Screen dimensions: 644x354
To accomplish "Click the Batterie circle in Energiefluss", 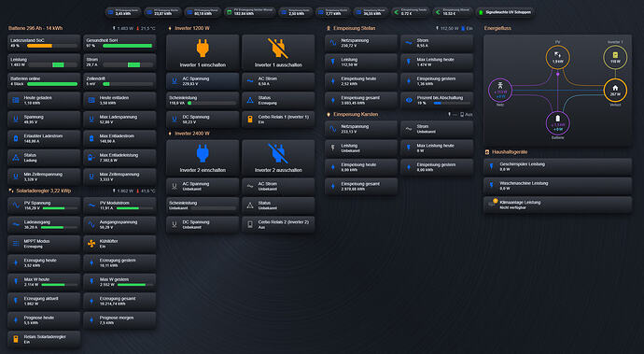I will coord(557,122).
